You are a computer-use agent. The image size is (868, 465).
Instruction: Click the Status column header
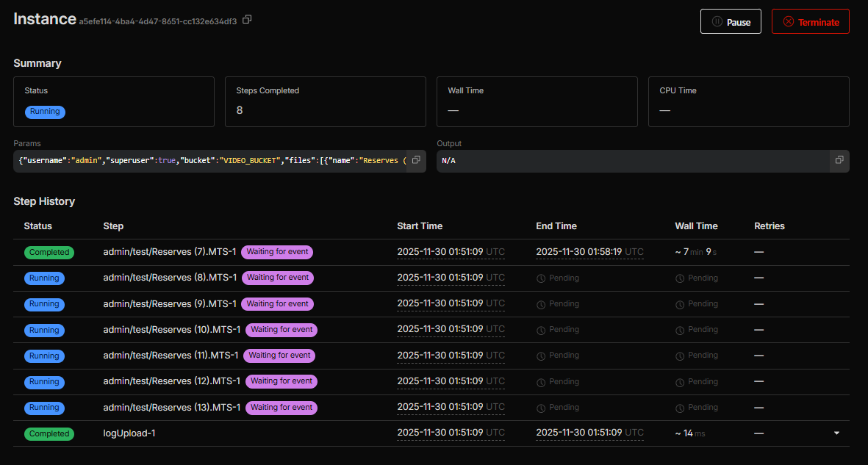[37, 226]
